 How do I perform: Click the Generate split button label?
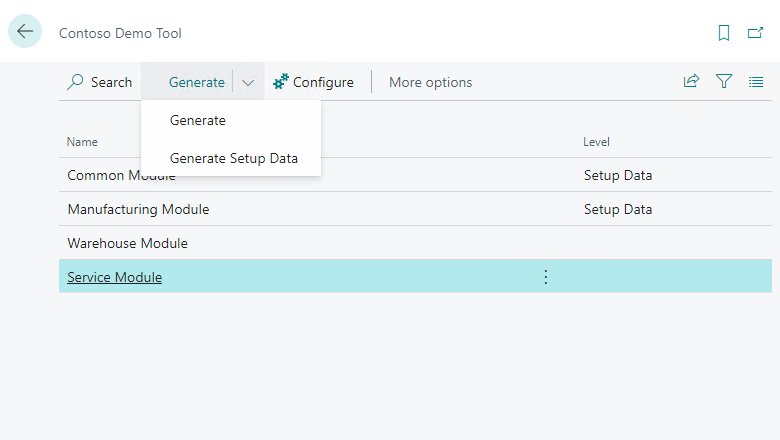[x=196, y=82]
